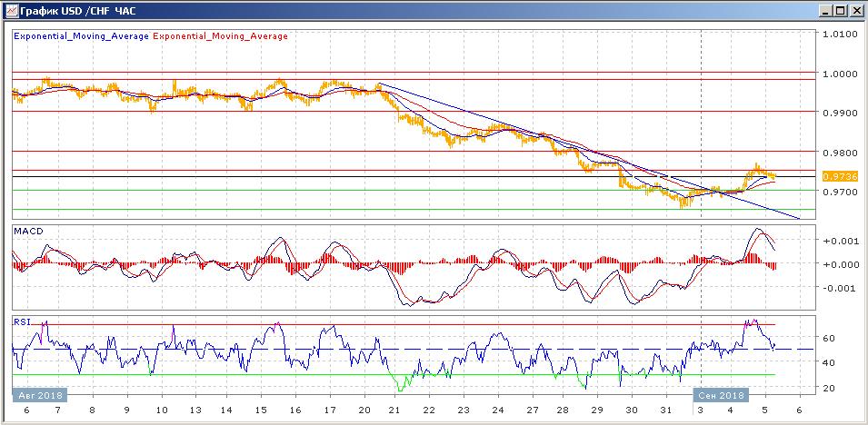Select the Авг 2018 month marker
This screenshot has width=868, height=425.
[x=39, y=396]
